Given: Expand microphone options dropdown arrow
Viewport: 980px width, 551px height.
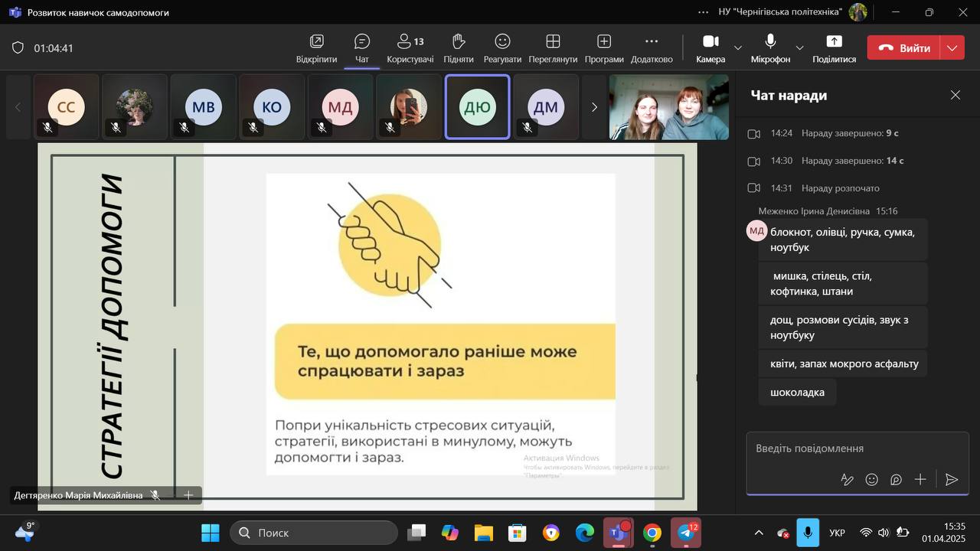Looking at the screenshot, I should pos(799,47).
